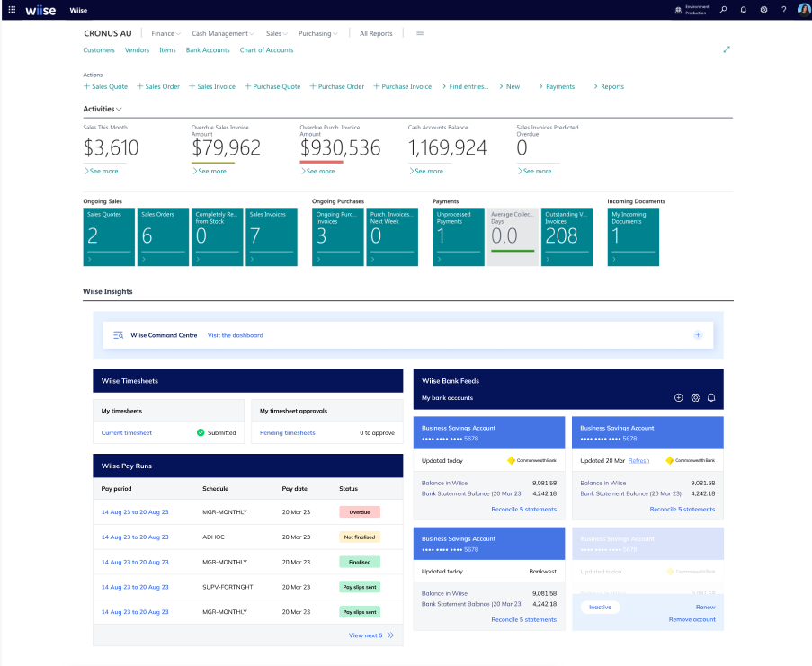Open notifications from the top navigation bar
The width and height of the screenshot is (812, 666).
tap(744, 10)
